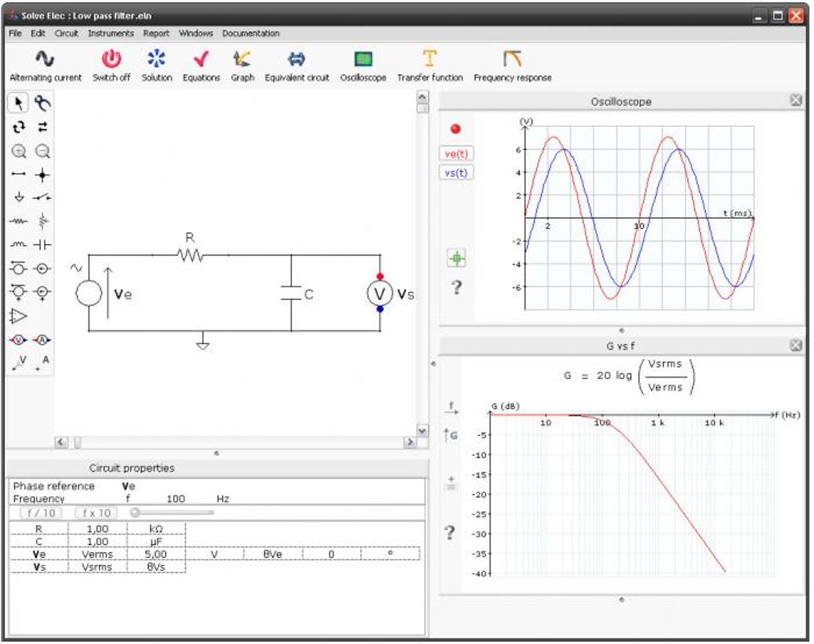This screenshot has height=644, width=814.
Task: Click the canvas scroll right arrow
Action: (410, 442)
